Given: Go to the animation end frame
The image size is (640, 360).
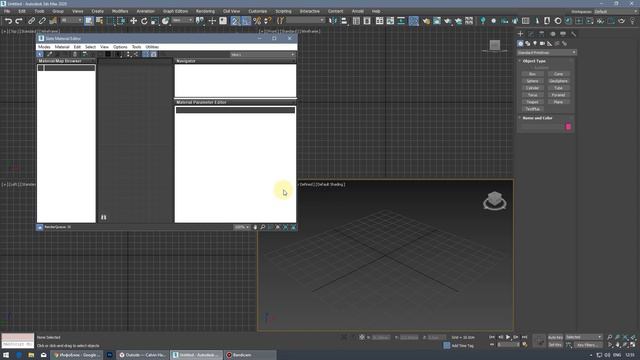Looking at the screenshot, I should 524,337.
